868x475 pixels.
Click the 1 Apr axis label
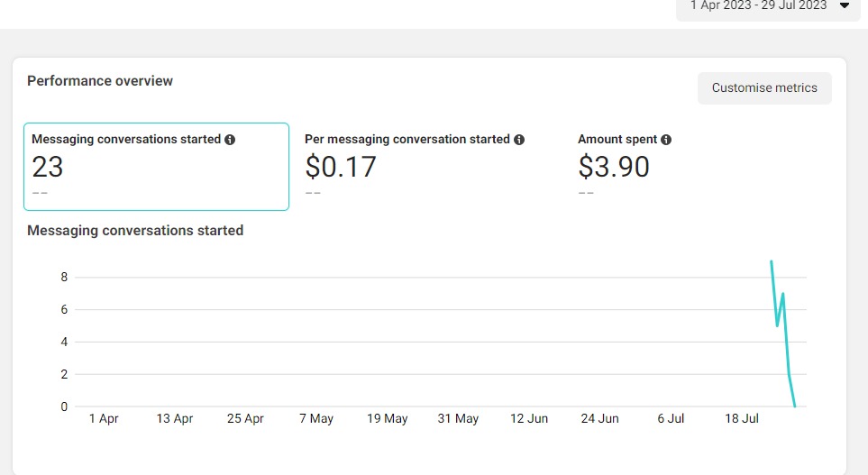point(104,418)
